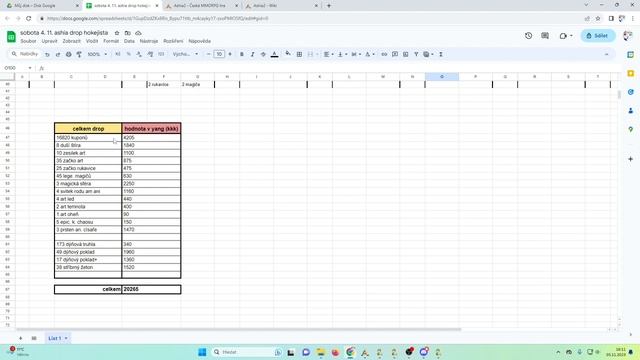The image size is (640, 360).
Task: Star the document title
Action: coord(117,33)
